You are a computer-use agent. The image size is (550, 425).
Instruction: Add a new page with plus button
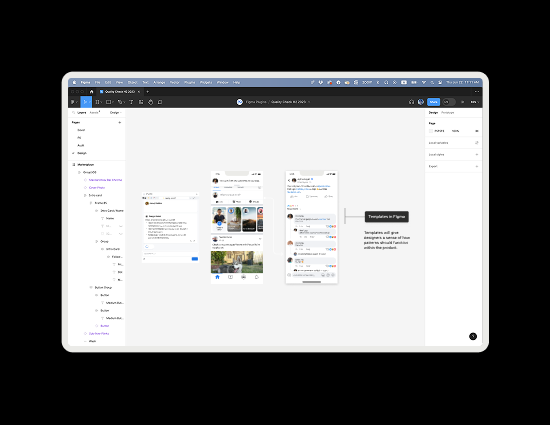point(120,122)
